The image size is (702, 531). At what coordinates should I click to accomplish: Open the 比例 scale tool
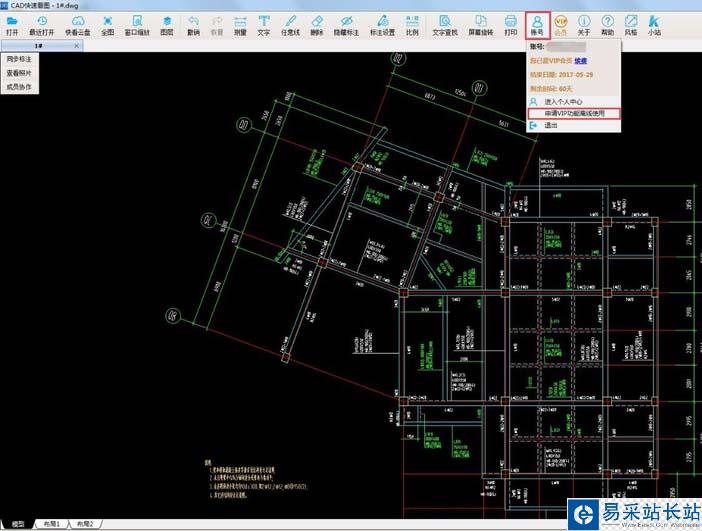tap(412, 26)
